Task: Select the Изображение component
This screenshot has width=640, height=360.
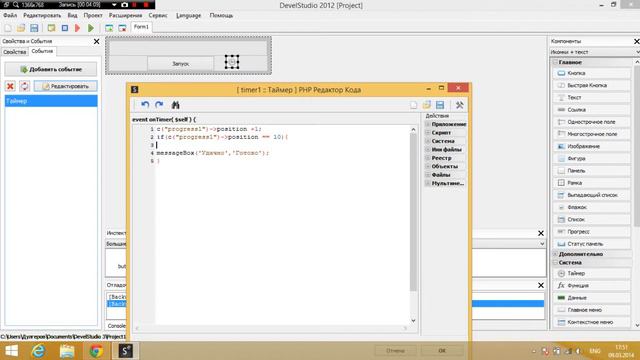Action: point(592,146)
